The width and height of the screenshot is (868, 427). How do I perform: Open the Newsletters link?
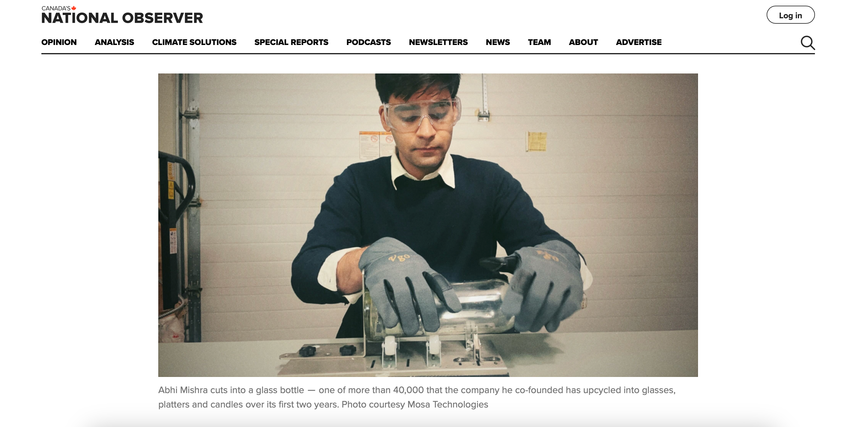pos(438,42)
